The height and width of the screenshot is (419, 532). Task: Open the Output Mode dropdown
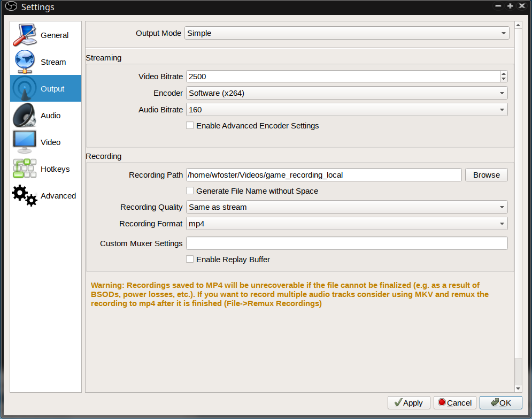click(346, 33)
